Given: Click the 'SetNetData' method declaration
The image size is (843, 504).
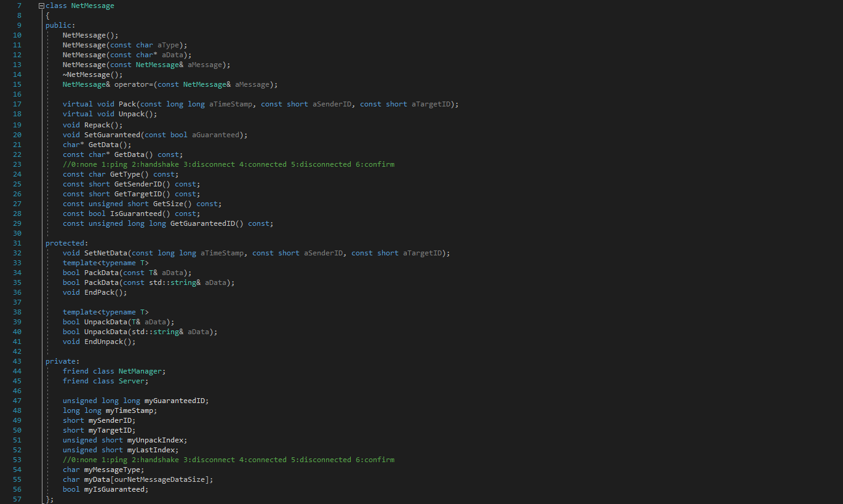Looking at the screenshot, I should pos(257,253).
